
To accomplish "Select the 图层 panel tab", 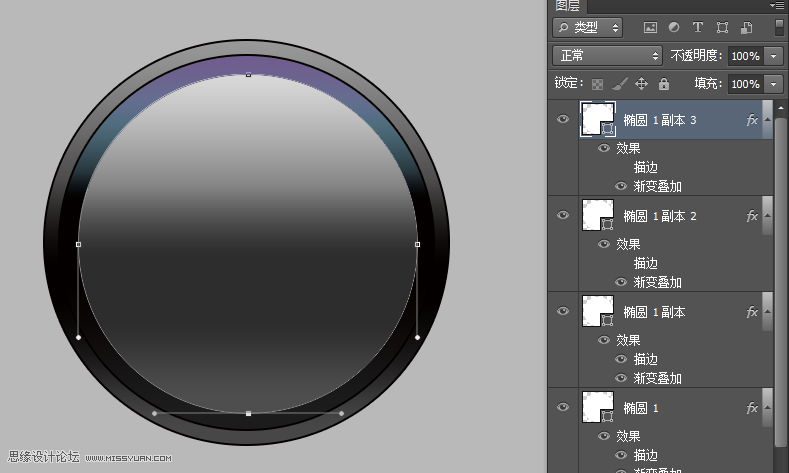I will 568,6.
